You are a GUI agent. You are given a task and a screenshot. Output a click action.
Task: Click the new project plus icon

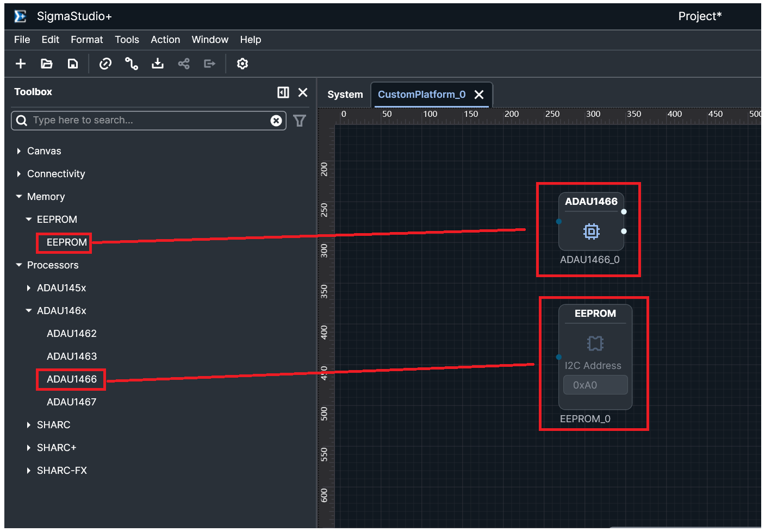(21, 64)
